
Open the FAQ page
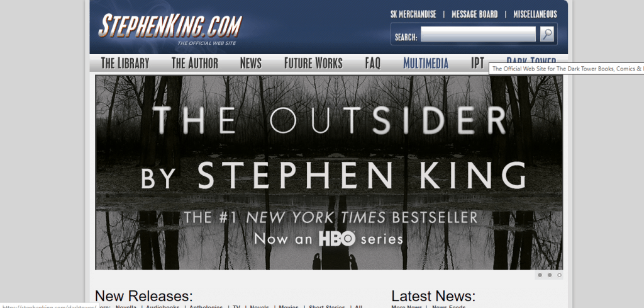click(x=372, y=64)
